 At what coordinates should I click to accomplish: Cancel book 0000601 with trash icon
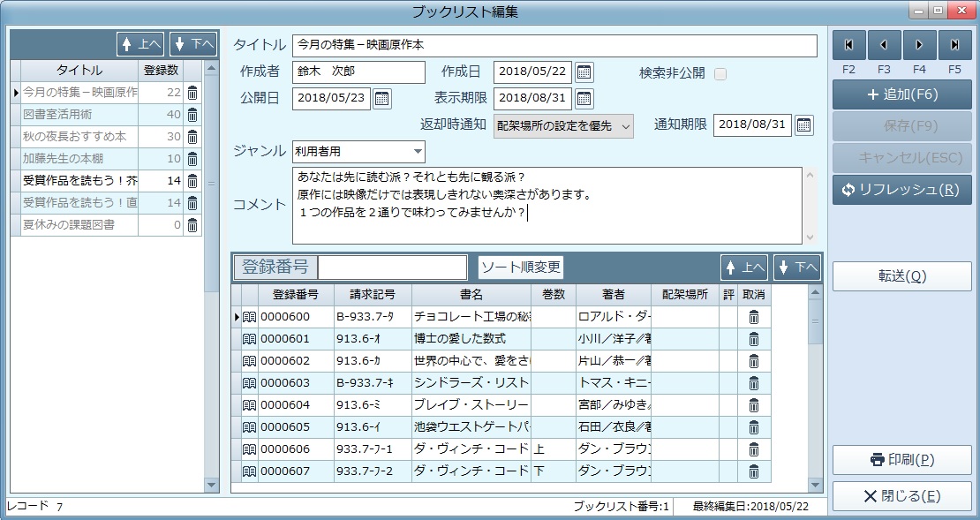(x=754, y=339)
